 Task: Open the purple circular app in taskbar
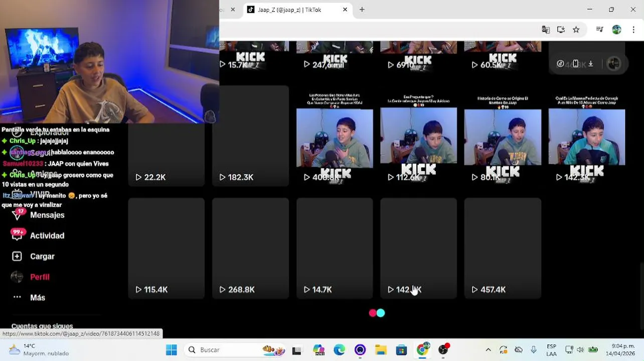pos(360,350)
